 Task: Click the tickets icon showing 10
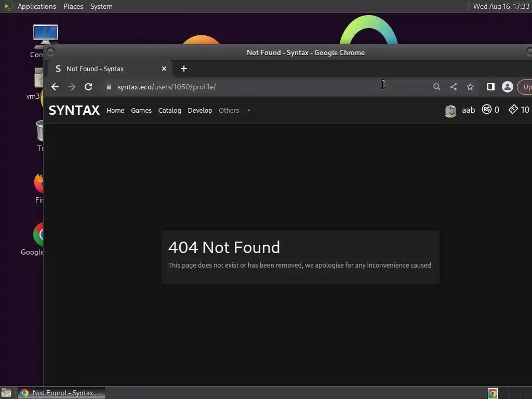pyautogui.click(x=513, y=109)
